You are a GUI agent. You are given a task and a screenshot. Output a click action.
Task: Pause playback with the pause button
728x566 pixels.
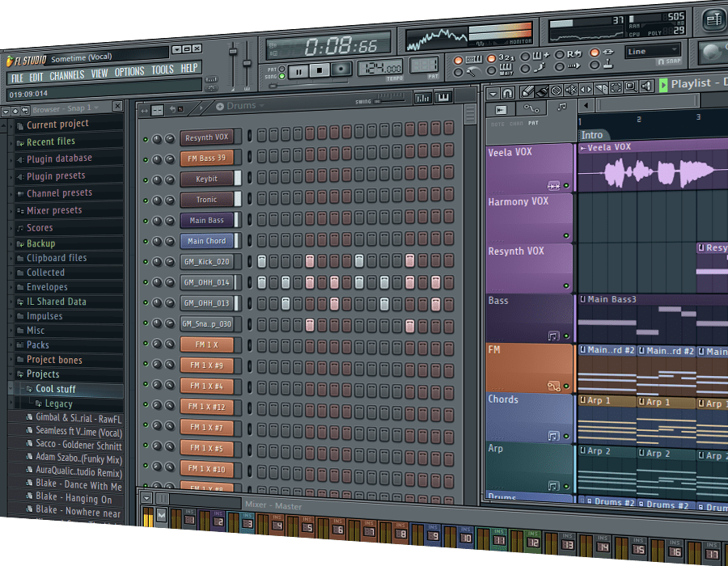298,72
